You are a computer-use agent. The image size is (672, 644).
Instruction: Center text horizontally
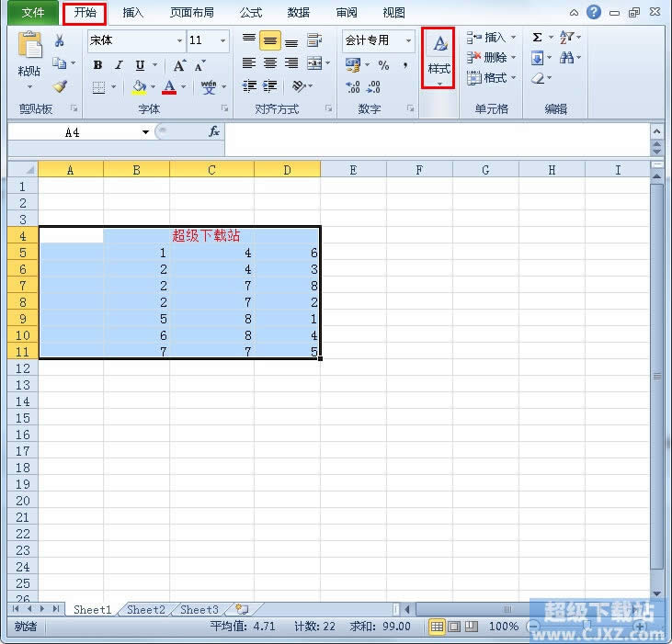point(270,63)
